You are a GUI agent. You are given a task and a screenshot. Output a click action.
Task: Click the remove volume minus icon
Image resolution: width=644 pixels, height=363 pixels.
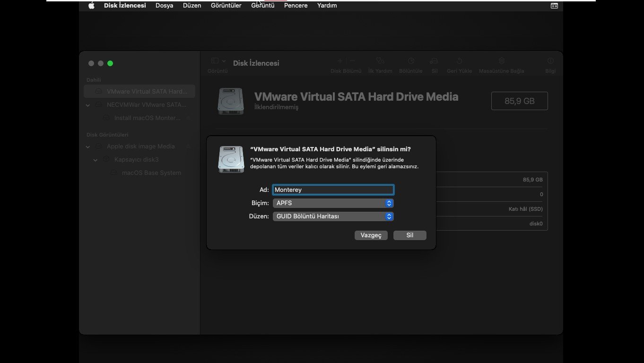[x=352, y=61]
